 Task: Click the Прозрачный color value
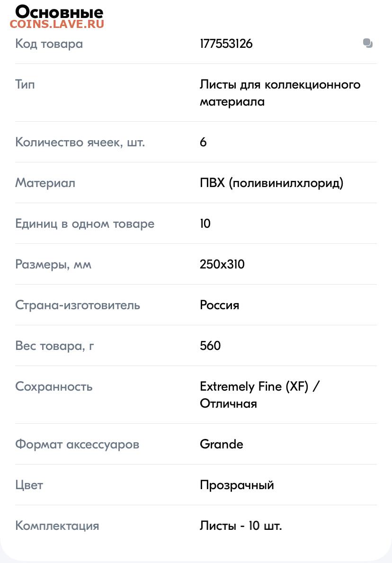coord(237,485)
